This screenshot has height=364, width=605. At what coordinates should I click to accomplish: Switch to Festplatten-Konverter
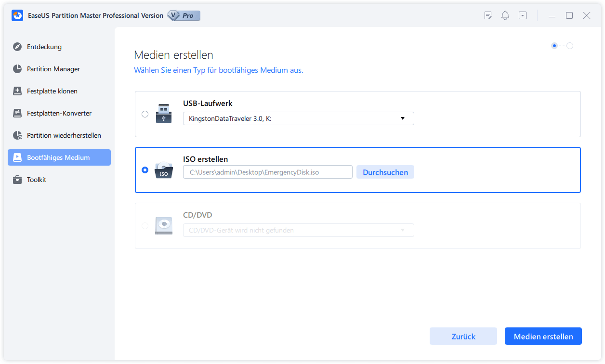click(x=59, y=113)
